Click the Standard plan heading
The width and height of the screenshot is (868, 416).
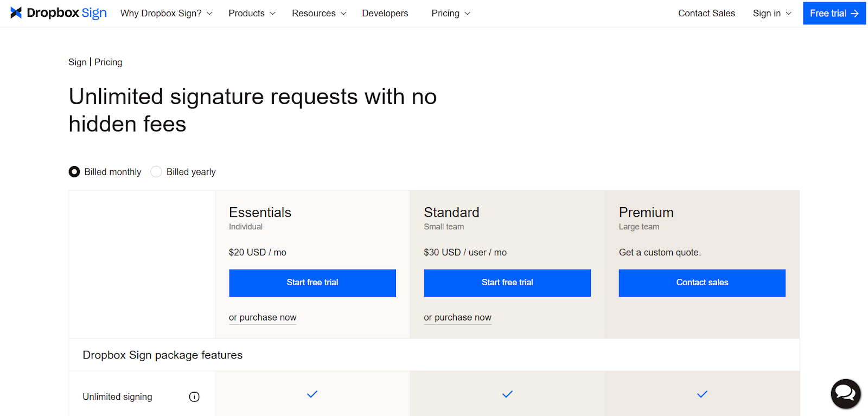pos(451,213)
